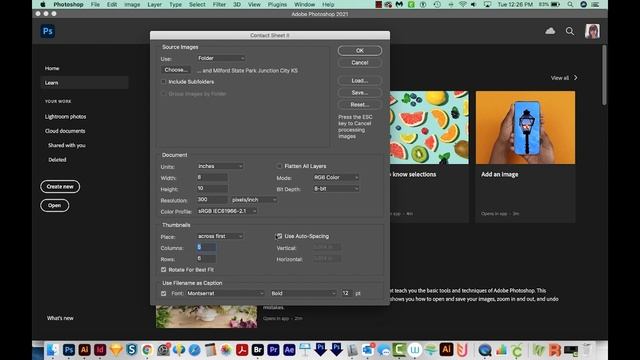Click Cancel in Contact Sheet II dialog
The height and width of the screenshot is (360, 640).
[360, 63]
